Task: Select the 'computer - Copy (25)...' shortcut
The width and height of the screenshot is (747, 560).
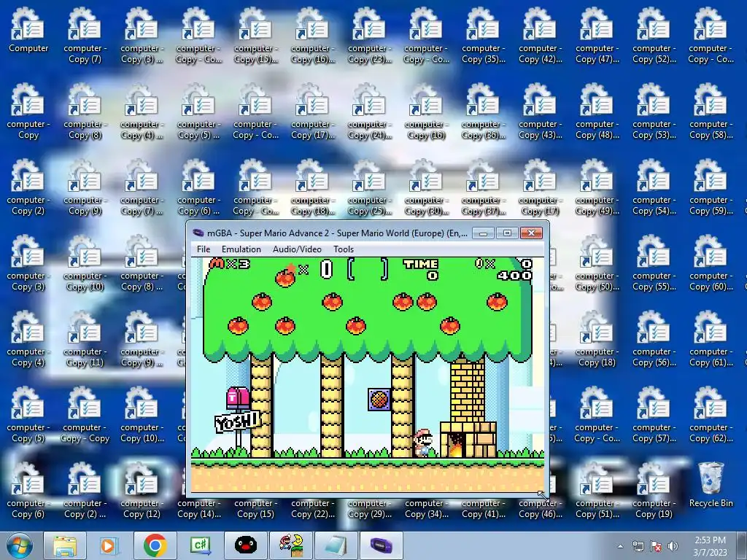Action: pyautogui.click(x=369, y=187)
